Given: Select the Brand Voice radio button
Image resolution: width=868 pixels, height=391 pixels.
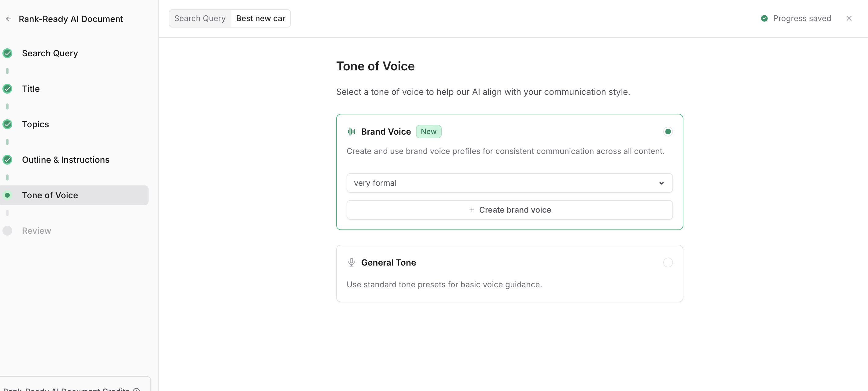Looking at the screenshot, I should pos(668,132).
